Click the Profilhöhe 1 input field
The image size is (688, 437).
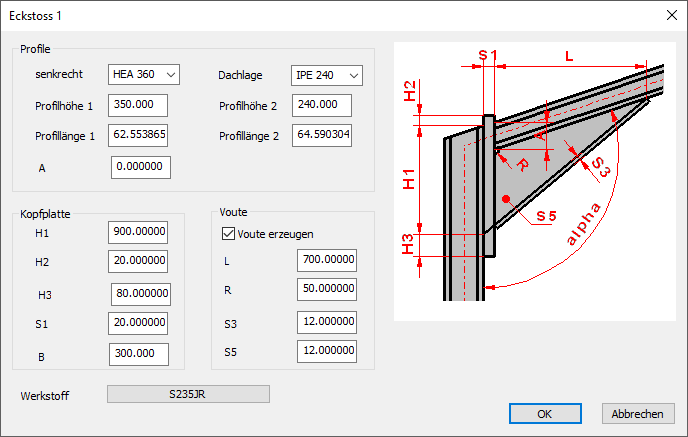138,105
